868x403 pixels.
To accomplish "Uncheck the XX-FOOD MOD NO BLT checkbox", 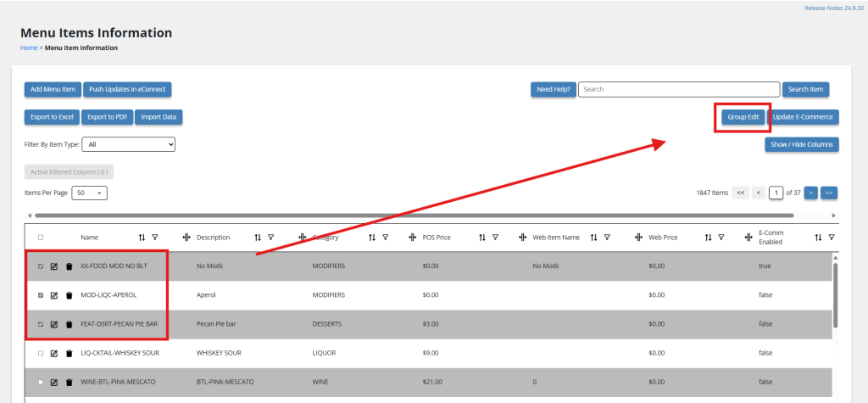I will point(41,266).
